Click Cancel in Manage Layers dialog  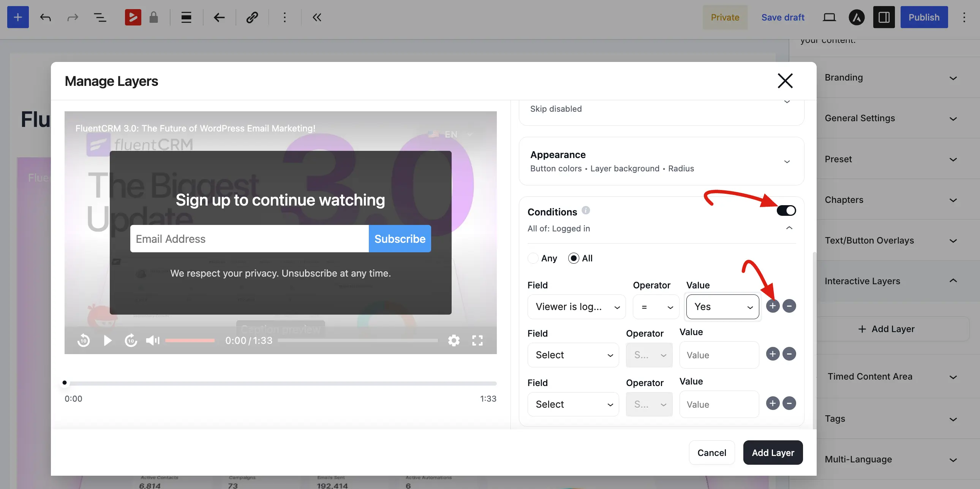click(x=711, y=453)
